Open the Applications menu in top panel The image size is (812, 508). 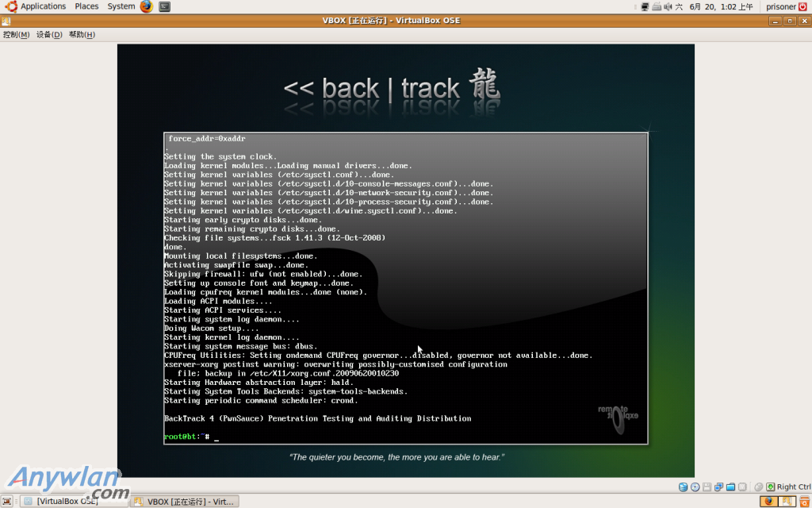tap(43, 6)
